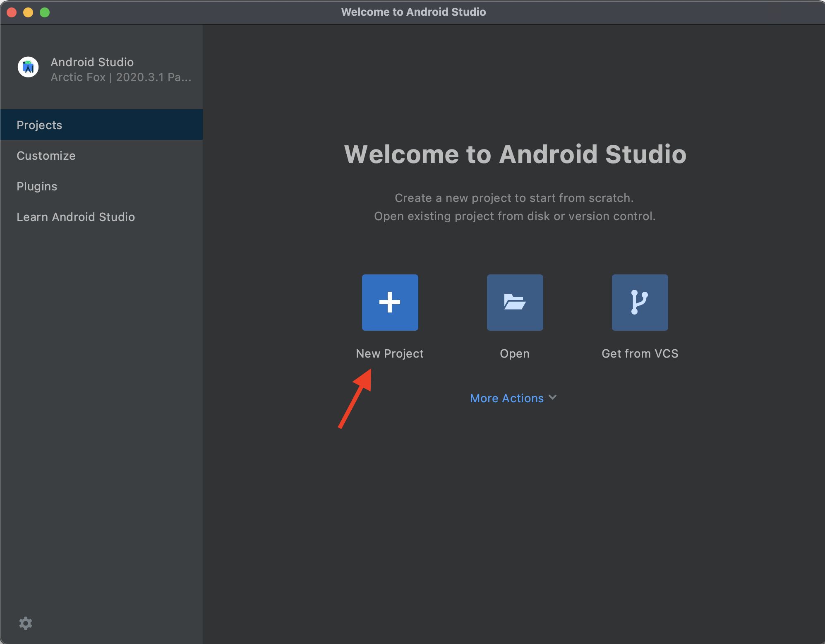This screenshot has width=825, height=644.
Task: Click the Android Studio logo icon
Action: pos(28,67)
